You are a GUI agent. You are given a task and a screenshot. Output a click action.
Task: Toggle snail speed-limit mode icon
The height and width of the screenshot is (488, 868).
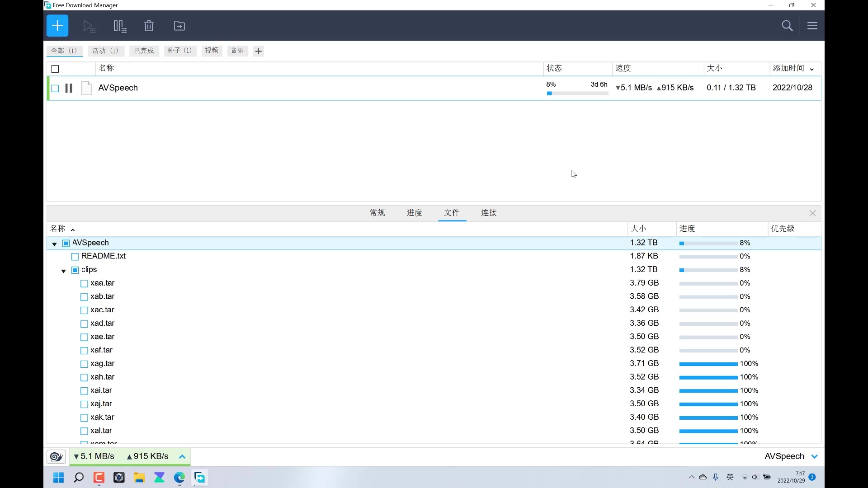57,457
